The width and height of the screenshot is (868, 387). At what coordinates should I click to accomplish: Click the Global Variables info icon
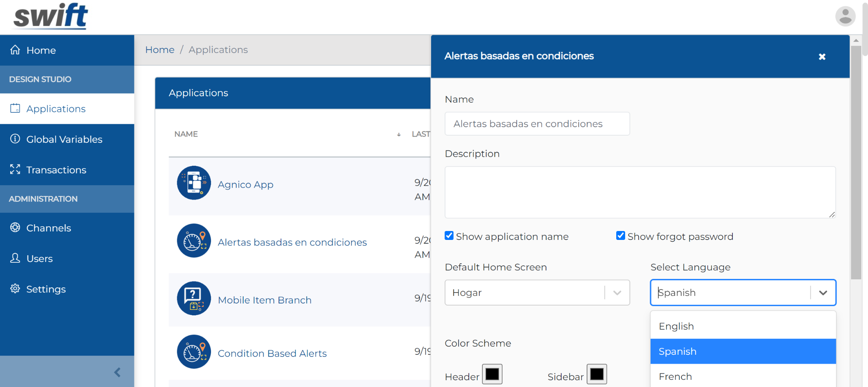pyautogui.click(x=15, y=139)
